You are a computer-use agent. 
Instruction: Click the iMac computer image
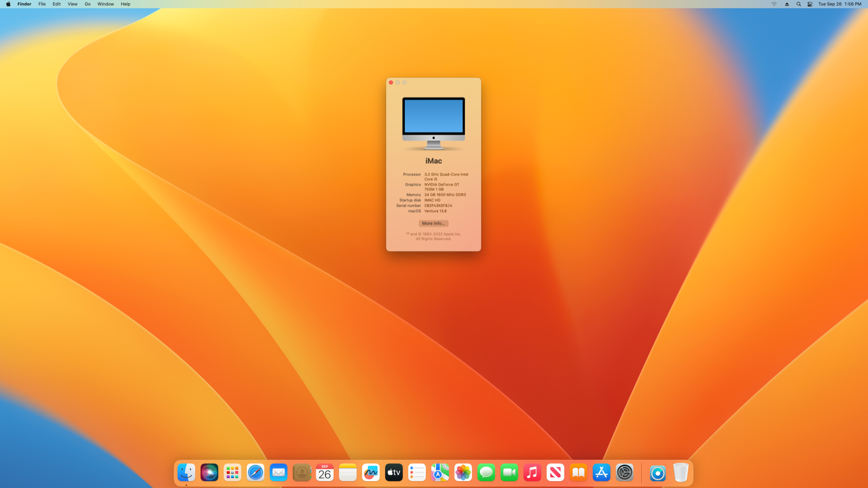click(x=433, y=124)
